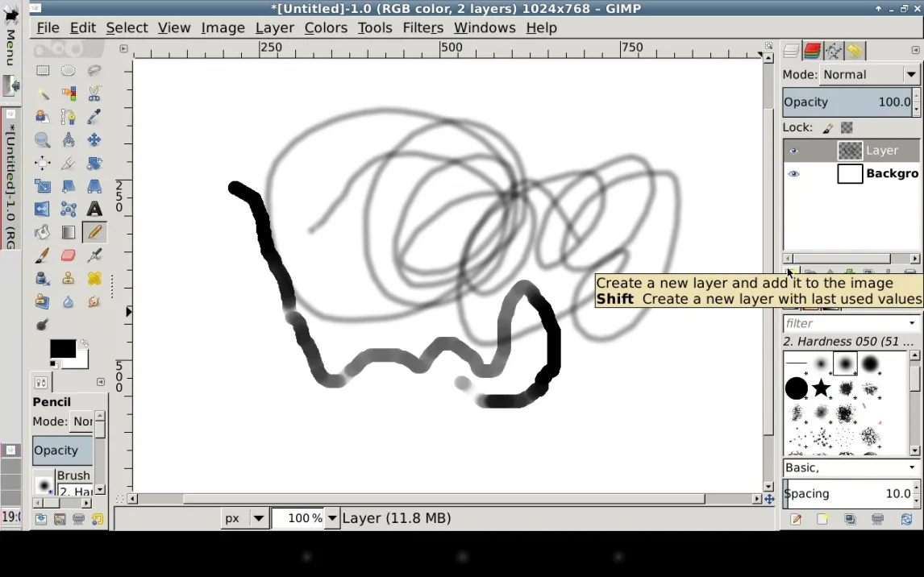
Task: Open the zoom percentage dropdown
Action: [x=331, y=518]
